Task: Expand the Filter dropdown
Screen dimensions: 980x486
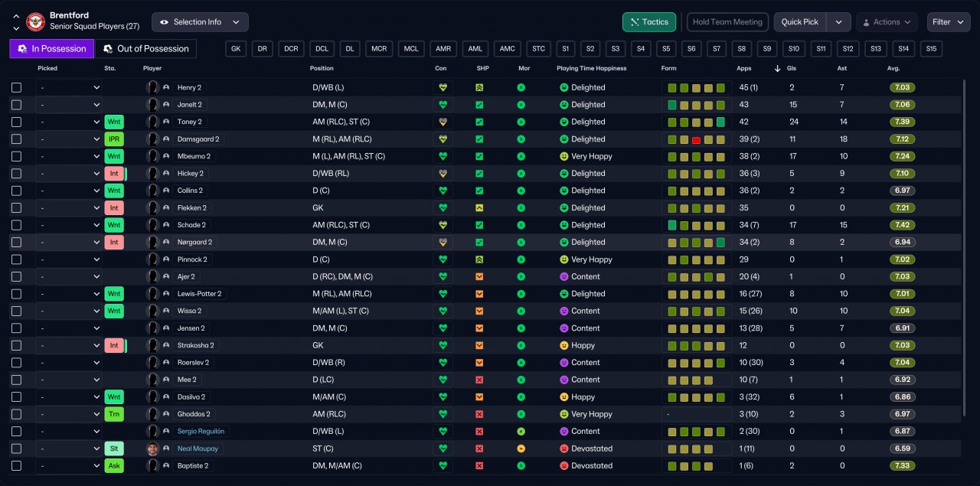Action: 948,22
